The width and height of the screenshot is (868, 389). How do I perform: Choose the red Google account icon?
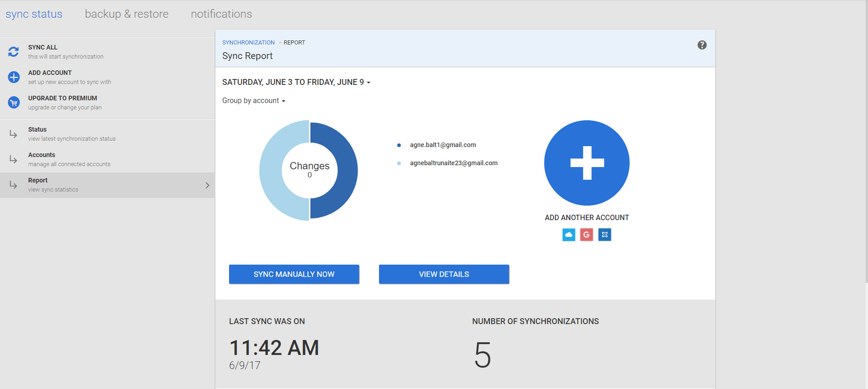point(587,235)
